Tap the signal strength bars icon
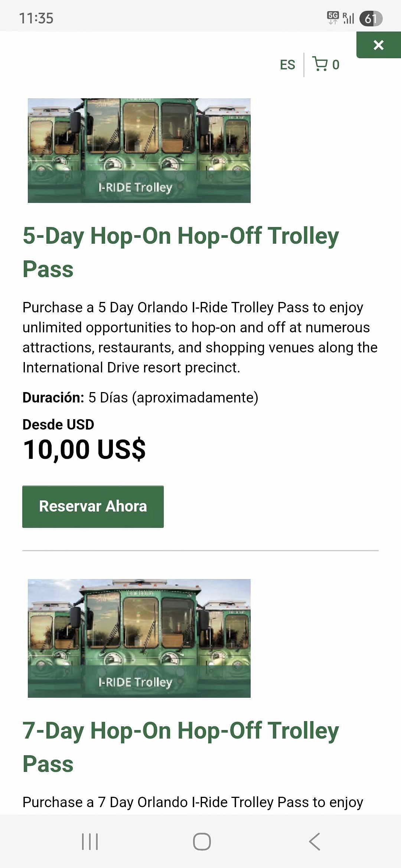Viewport: 401px width, 868px height. coord(348,18)
